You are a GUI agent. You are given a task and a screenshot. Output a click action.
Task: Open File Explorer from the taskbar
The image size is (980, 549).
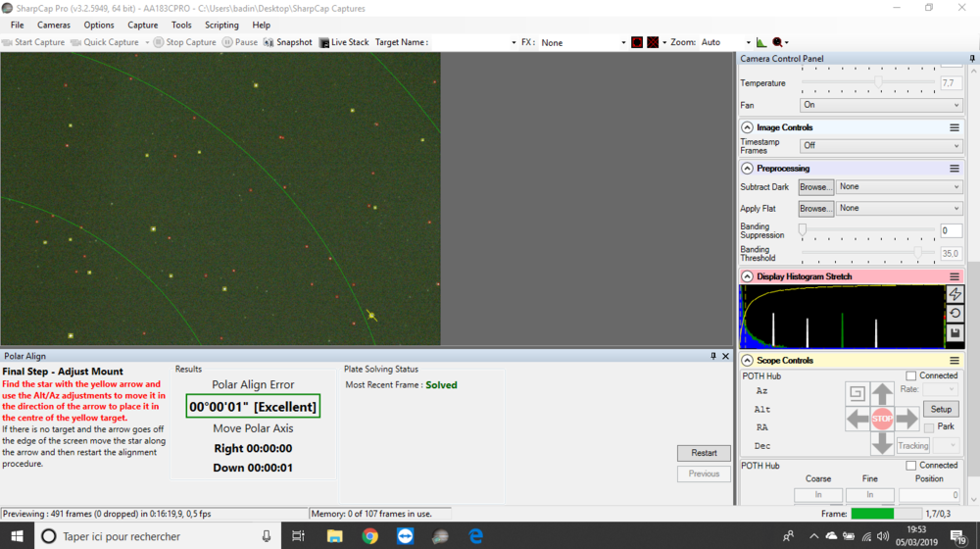pos(335,536)
